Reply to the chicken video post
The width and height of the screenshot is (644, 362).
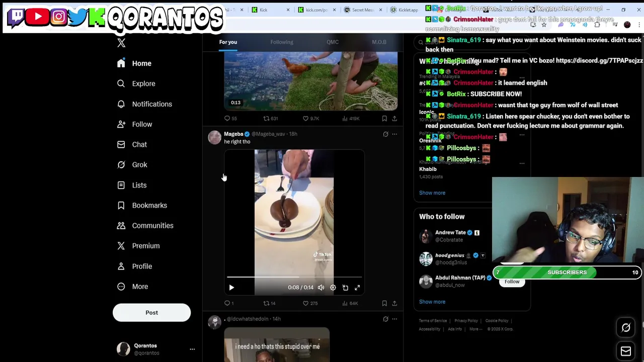230,119
